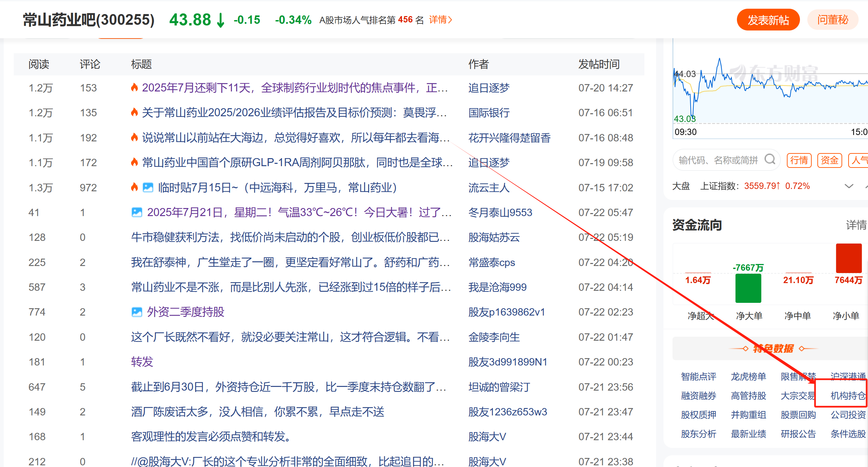Open author 常盛泰cps profile
Image resolution: width=868 pixels, height=467 pixels.
491,262
